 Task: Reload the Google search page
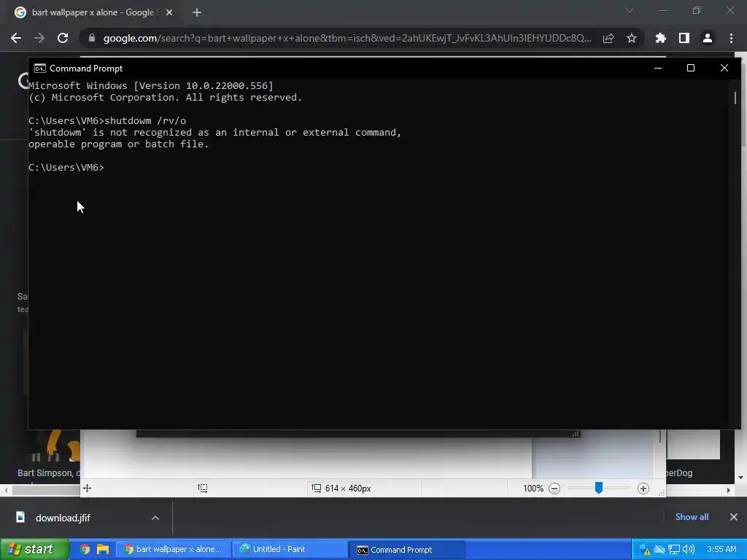(x=63, y=38)
